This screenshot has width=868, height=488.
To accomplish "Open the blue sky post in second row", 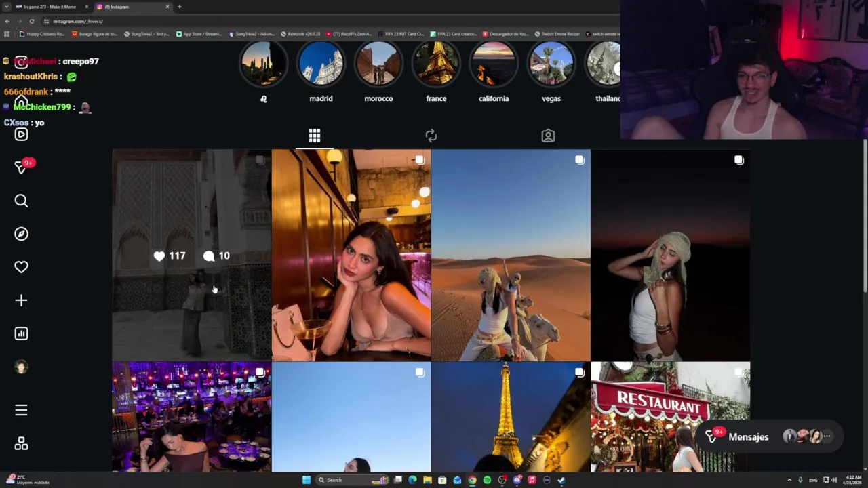I will pyautogui.click(x=351, y=416).
